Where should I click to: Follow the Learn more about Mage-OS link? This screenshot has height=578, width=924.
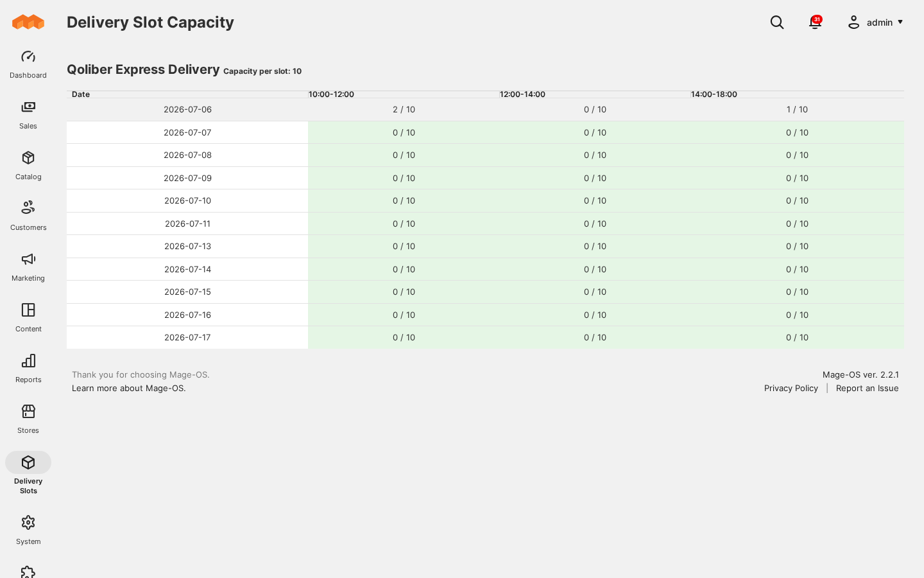(x=129, y=388)
